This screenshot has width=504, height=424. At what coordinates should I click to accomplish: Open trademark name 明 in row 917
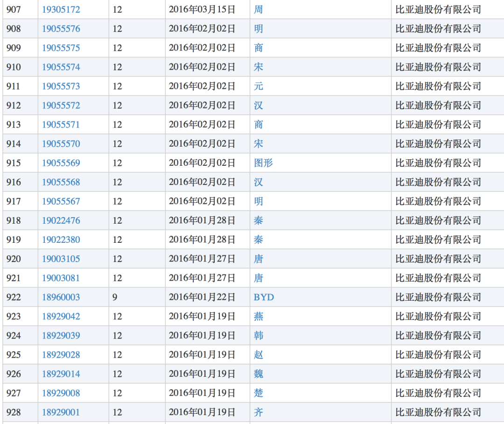pos(259,201)
